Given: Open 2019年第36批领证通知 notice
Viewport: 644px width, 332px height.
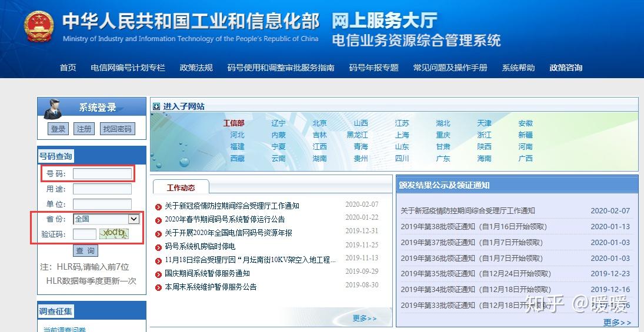Looking at the screenshot, I should [x=472, y=259].
